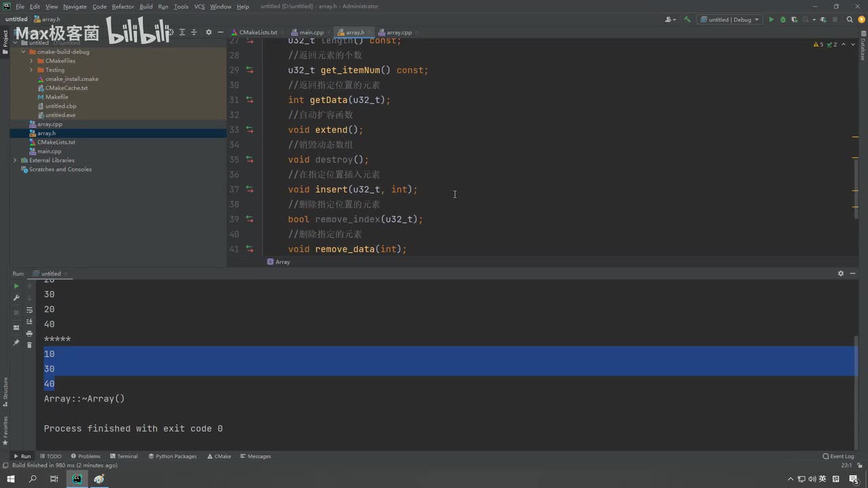The height and width of the screenshot is (488, 868).
Task: Jump to the previous highlighted error arrow
Action: pos(844,44)
